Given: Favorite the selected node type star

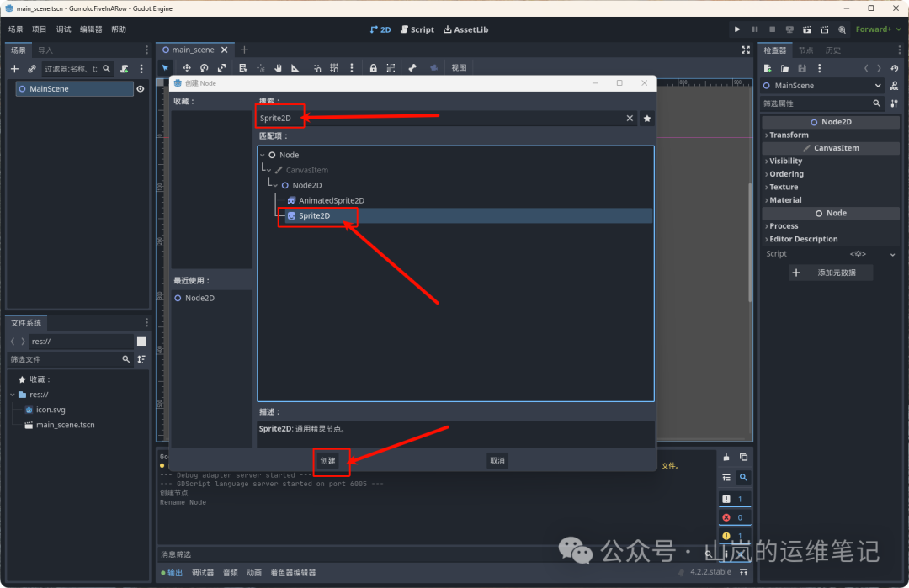Looking at the screenshot, I should tap(647, 118).
